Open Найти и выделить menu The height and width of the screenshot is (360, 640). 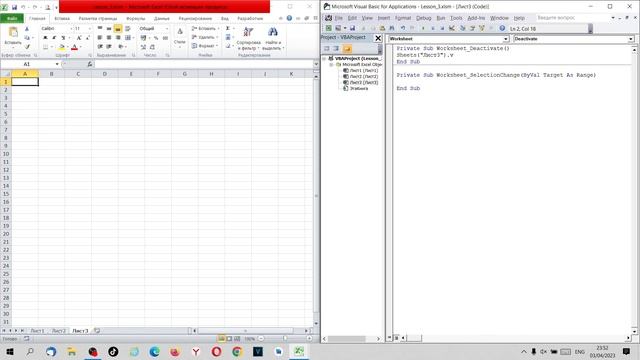tap(273, 39)
